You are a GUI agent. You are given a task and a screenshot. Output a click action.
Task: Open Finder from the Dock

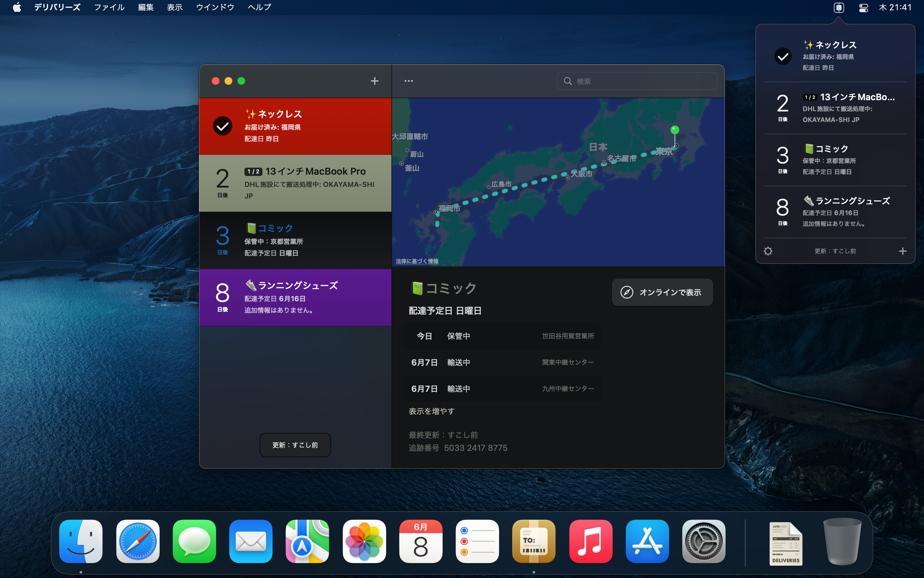[81, 541]
